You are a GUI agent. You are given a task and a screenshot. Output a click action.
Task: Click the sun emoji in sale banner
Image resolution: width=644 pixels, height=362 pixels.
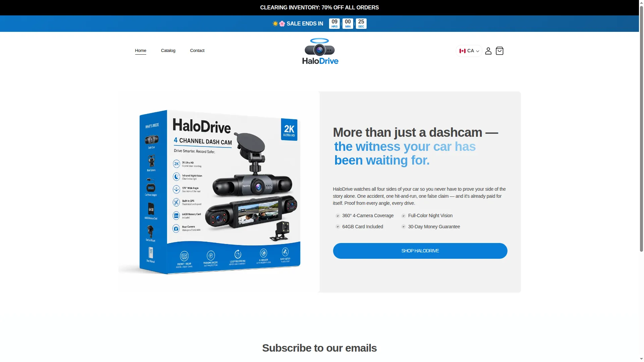[275, 24]
